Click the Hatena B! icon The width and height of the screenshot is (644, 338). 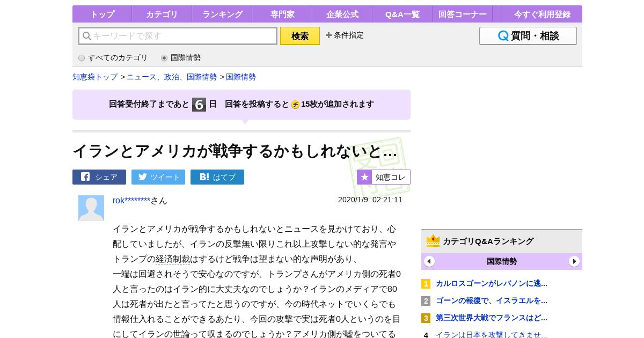[x=204, y=177]
